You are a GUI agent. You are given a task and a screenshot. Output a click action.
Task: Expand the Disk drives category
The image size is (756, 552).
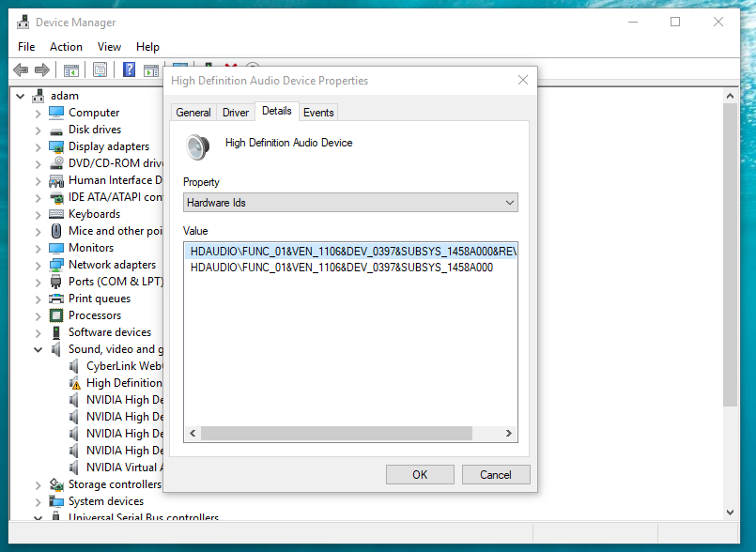pyautogui.click(x=38, y=130)
